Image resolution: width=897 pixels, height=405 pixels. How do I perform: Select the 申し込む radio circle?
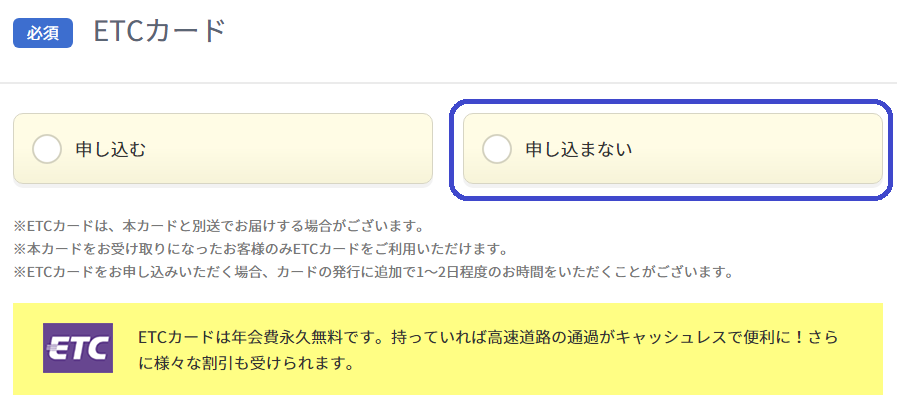(47, 149)
